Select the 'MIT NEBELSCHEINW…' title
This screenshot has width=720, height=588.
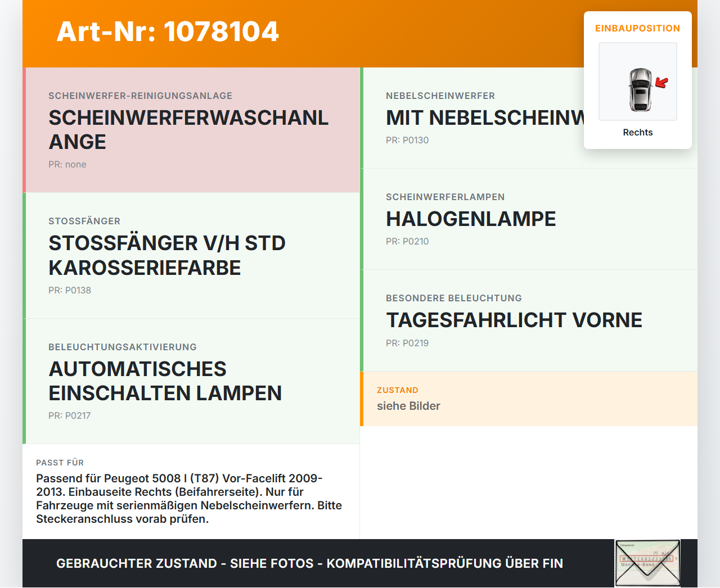[x=485, y=118]
